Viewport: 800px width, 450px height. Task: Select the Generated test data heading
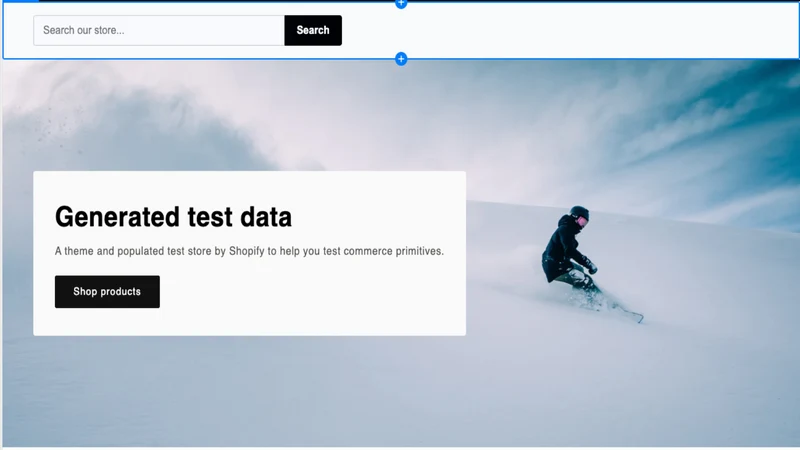tap(173, 217)
